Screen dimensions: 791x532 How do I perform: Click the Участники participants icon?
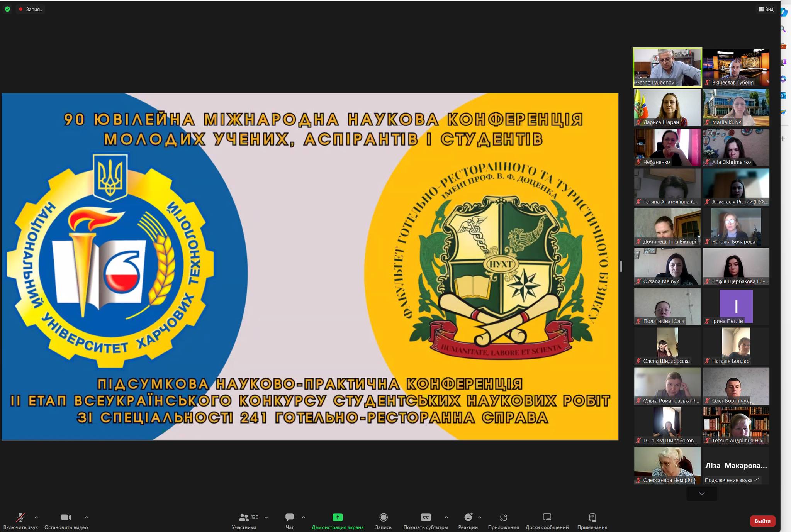pos(244,517)
